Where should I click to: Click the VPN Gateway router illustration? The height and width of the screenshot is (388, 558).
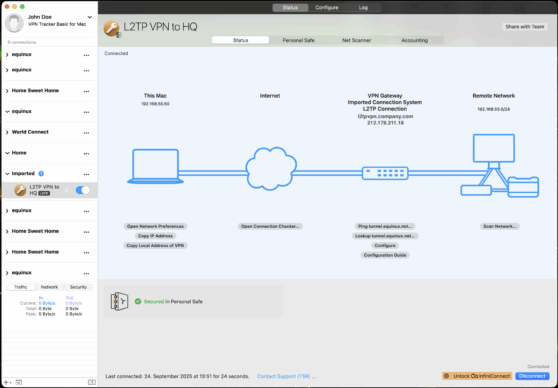[x=385, y=173]
